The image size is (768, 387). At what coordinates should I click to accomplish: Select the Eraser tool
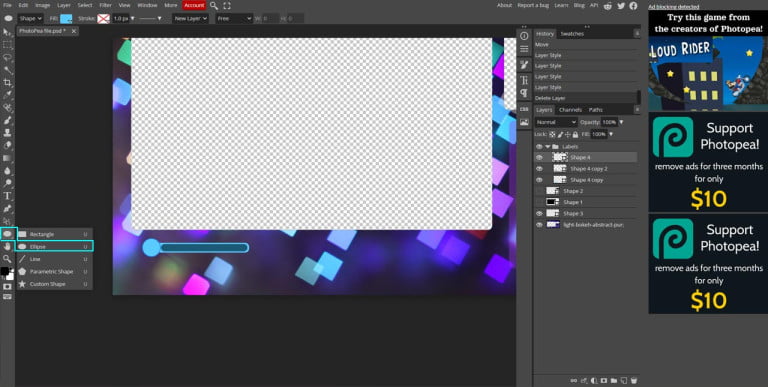(7, 145)
